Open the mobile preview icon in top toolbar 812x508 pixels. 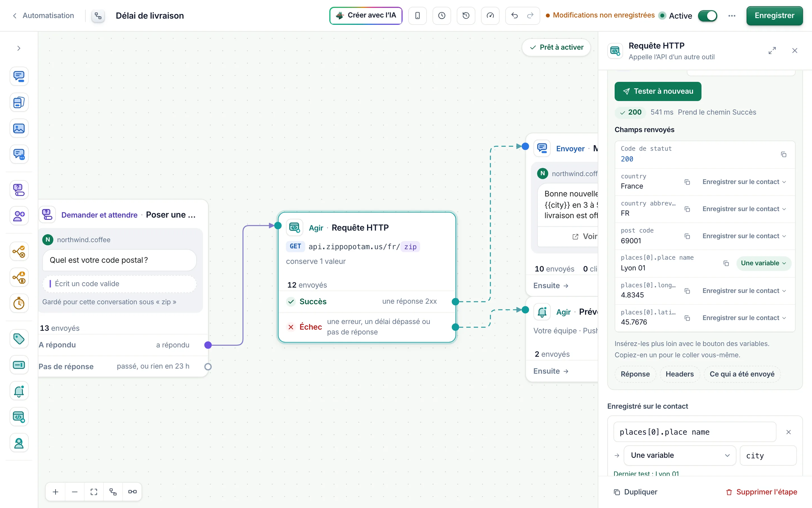[417, 16]
